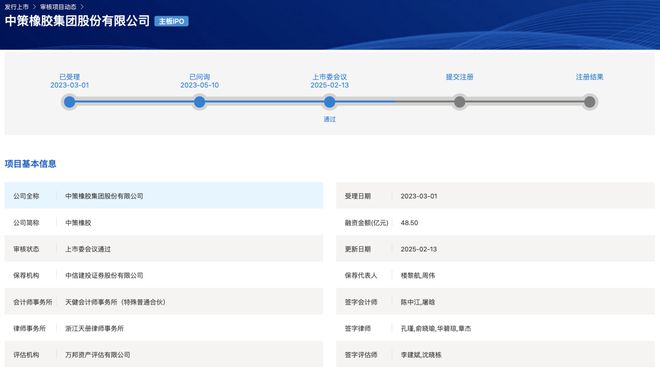Screen dimensions: 660x376
Task: Click the 已受理 stage label
Action: click(x=69, y=77)
